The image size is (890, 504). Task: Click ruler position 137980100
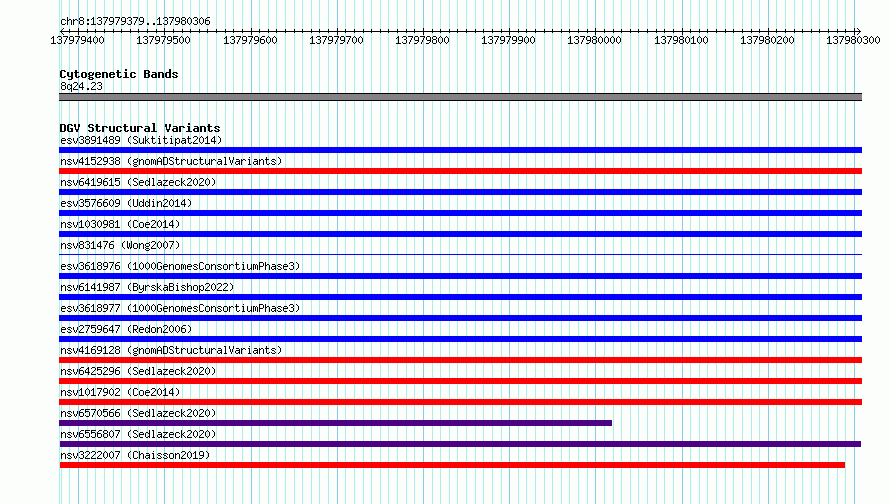pyautogui.click(x=681, y=40)
